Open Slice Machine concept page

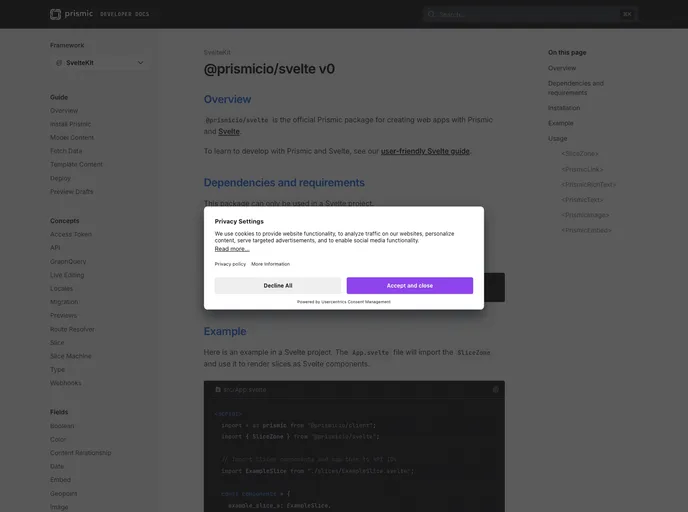70,356
